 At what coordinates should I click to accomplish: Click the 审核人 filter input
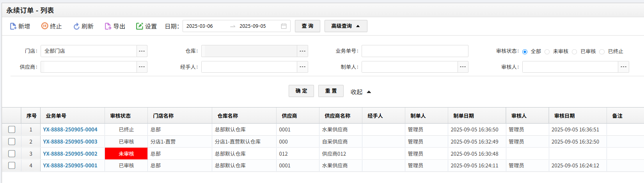tap(571, 67)
